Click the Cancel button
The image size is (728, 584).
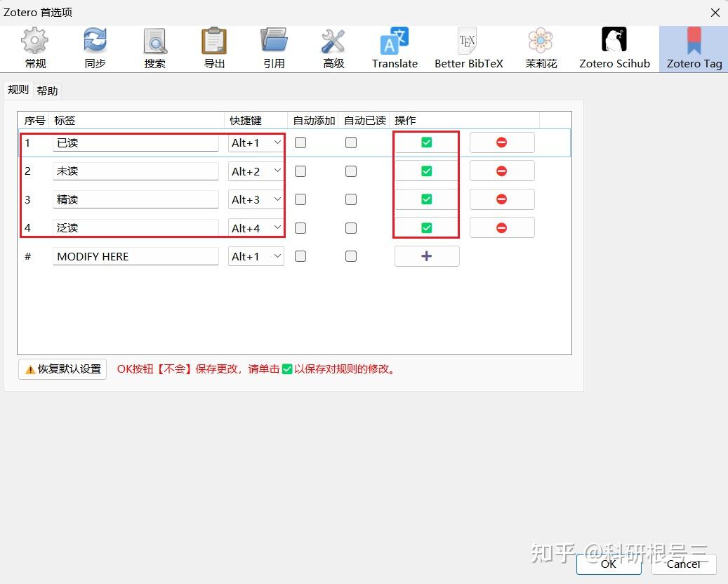(x=684, y=564)
